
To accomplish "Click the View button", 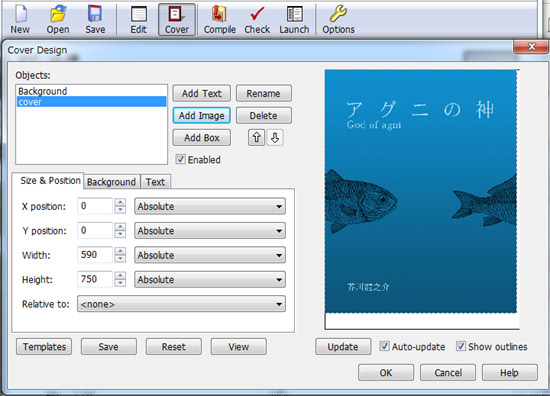I will (x=239, y=347).
